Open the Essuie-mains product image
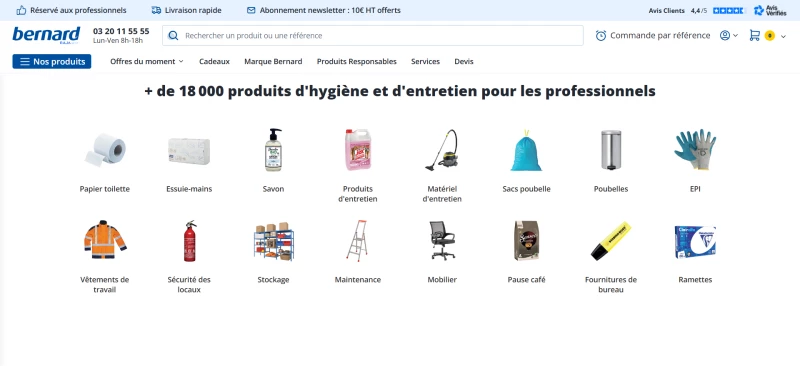The height and width of the screenshot is (366, 800). pyautogui.click(x=189, y=151)
